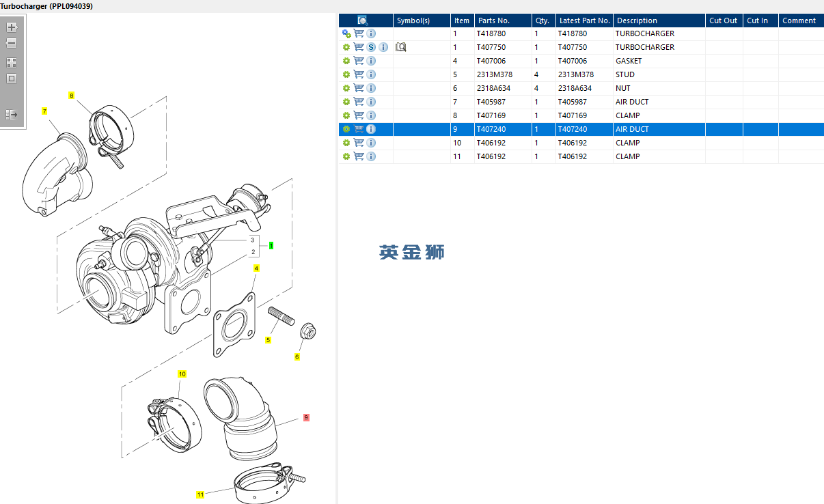Add selected T407240 air duct to cart
Viewport: 824px width, 504px height.
[x=359, y=129]
